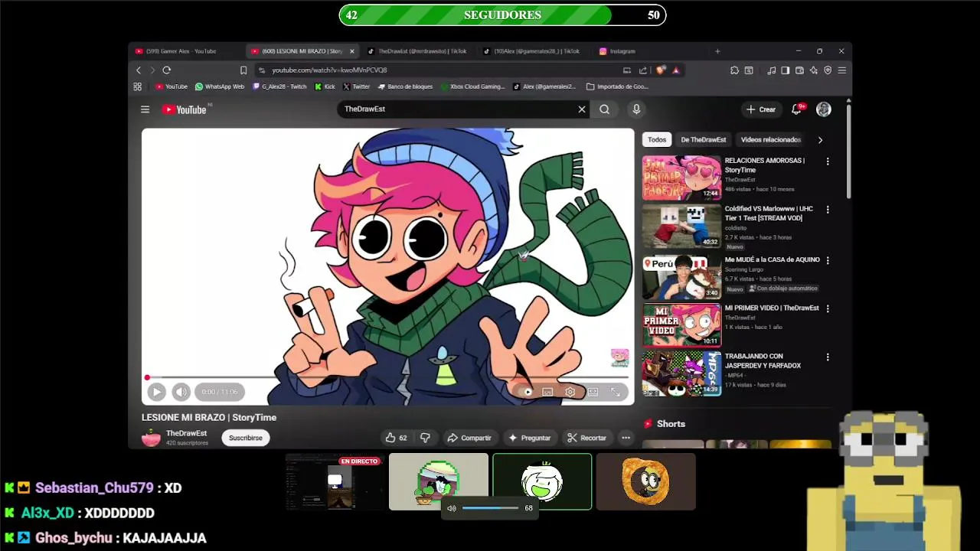
Task: Open options menu for MI PRIMER VIDEO
Action: click(828, 308)
